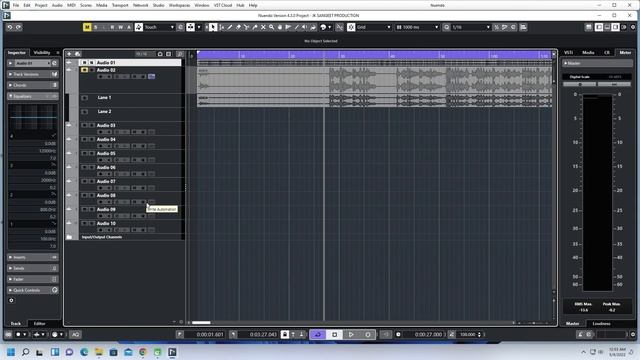Image resolution: width=640 pixels, height=360 pixels.
Task: Select the Object Selection arrow tool
Action: [x=213, y=27]
